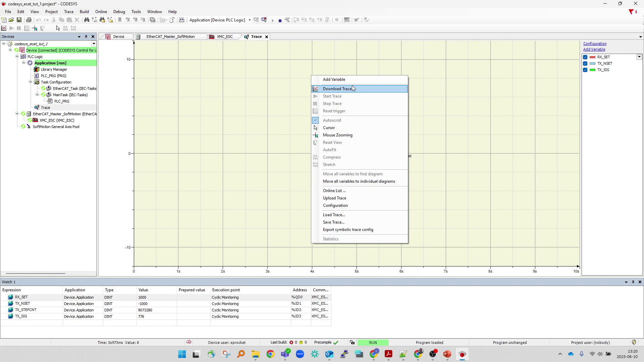Switch to the XMC_ESC tab
This screenshot has height=362, width=644.
click(x=224, y=37)
